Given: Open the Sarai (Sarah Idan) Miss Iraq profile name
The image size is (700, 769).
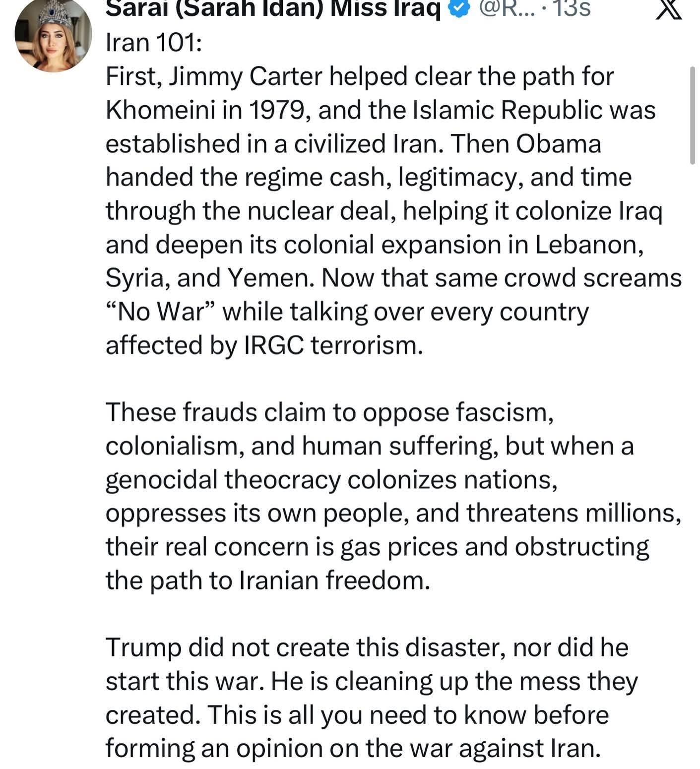Looking at the screenshot, I should point(273,9).
